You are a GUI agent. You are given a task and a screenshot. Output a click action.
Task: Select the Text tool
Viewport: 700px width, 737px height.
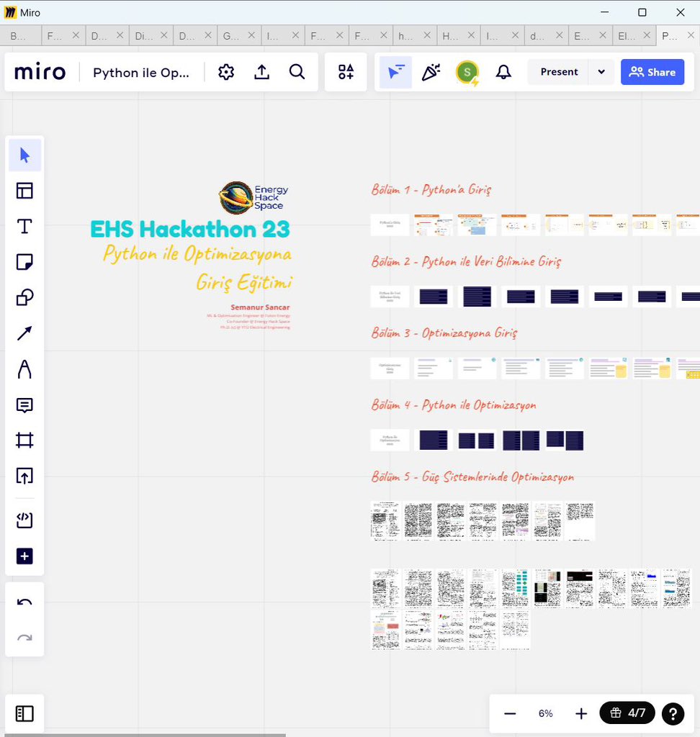pos(25,227)
